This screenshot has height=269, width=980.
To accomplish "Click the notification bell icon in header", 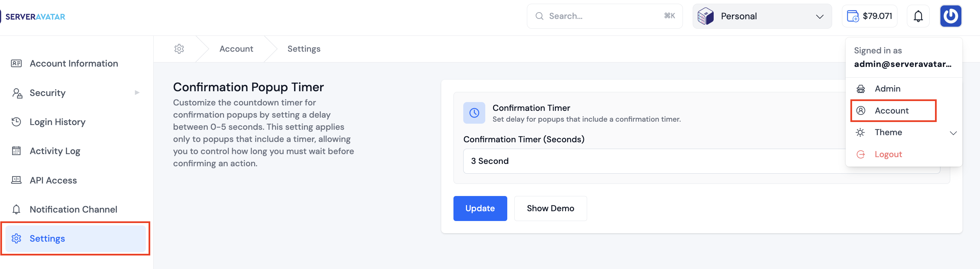I will 918,16.
